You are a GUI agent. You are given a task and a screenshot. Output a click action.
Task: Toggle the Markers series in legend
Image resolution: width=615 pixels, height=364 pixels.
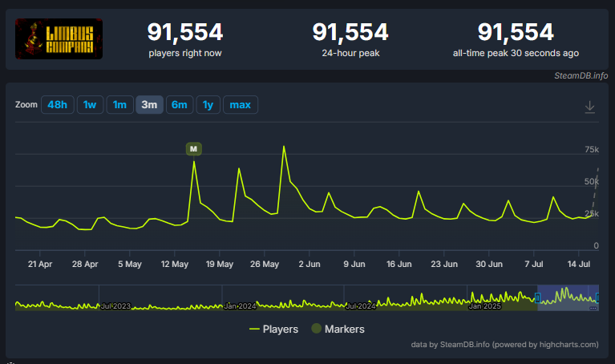(338, 329)
